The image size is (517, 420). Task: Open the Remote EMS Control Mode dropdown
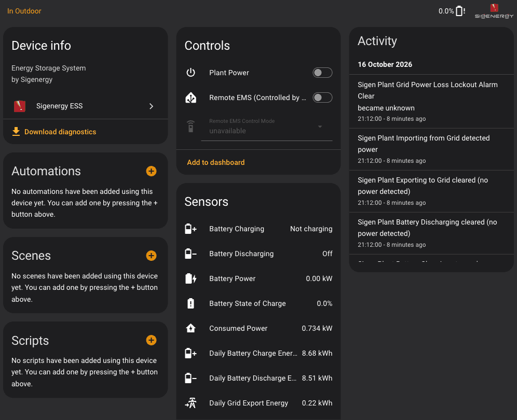266,127
